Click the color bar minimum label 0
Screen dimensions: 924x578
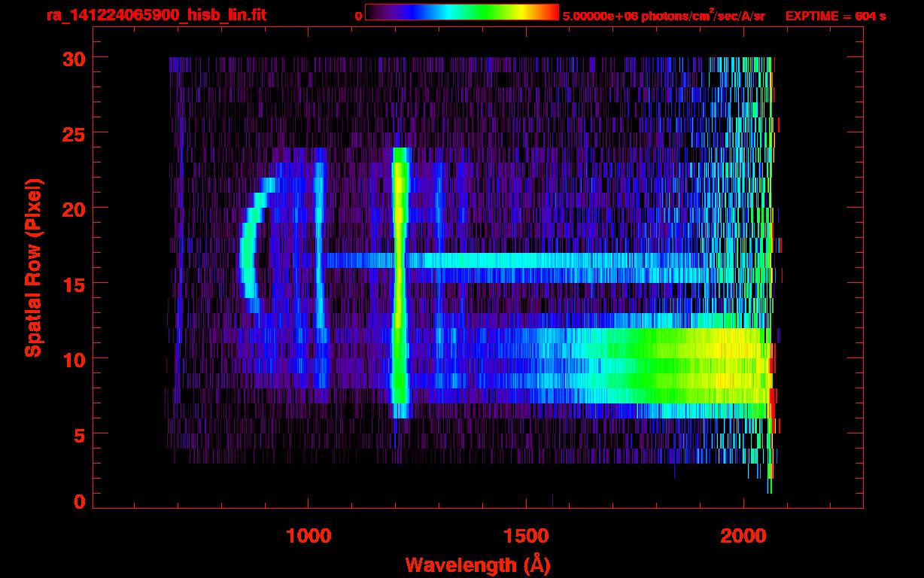(358, 16)
